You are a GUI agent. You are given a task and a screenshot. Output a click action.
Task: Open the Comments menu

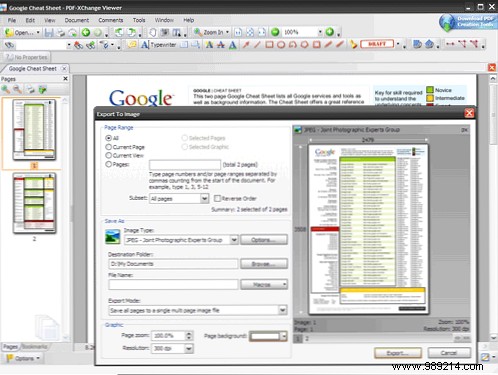pos(111,20)
